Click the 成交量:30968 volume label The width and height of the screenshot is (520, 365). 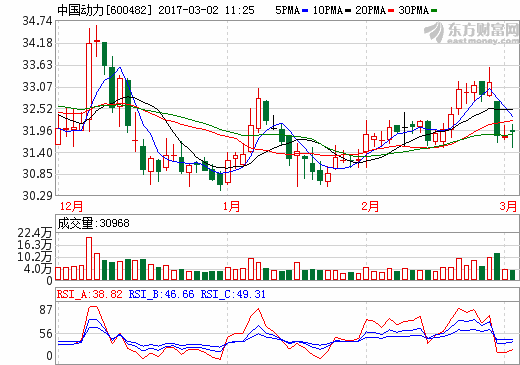tap(93, 223)
